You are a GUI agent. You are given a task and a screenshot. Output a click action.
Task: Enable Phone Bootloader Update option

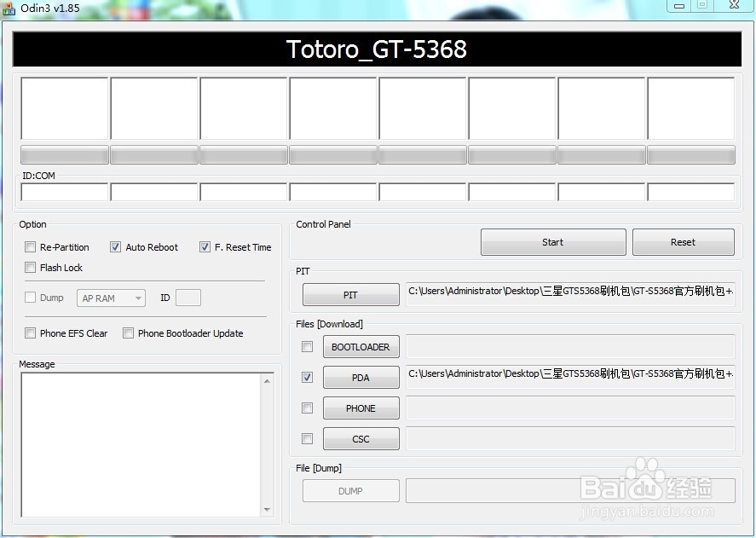point(128,333)
